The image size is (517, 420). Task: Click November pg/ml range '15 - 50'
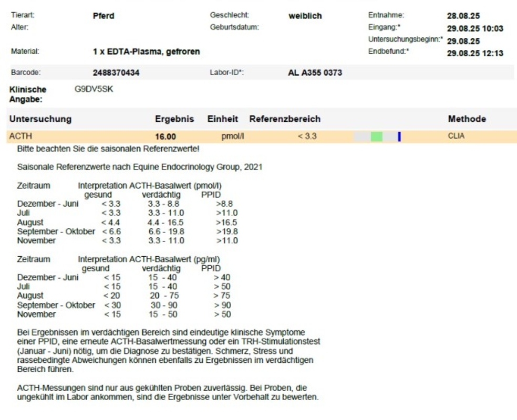click(163, 314)
